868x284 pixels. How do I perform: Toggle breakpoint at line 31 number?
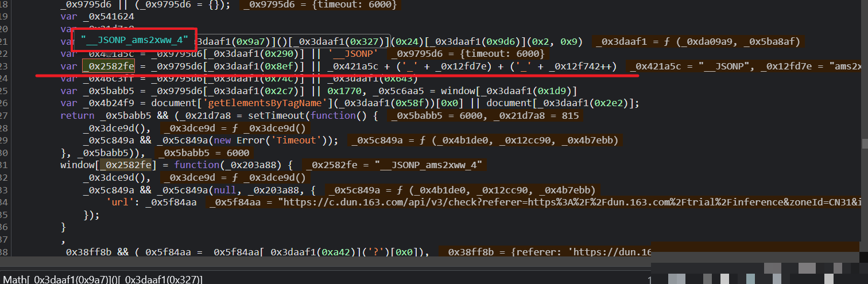point(5,165)
